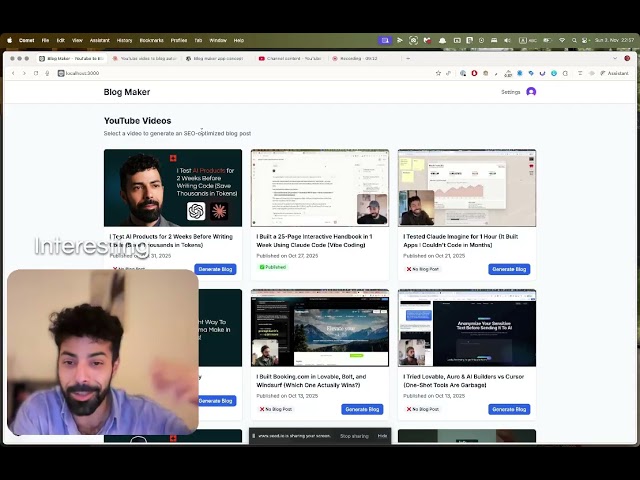Expand the tab list chevron
Screen dimensions: 640x480
tap(615, 58)
